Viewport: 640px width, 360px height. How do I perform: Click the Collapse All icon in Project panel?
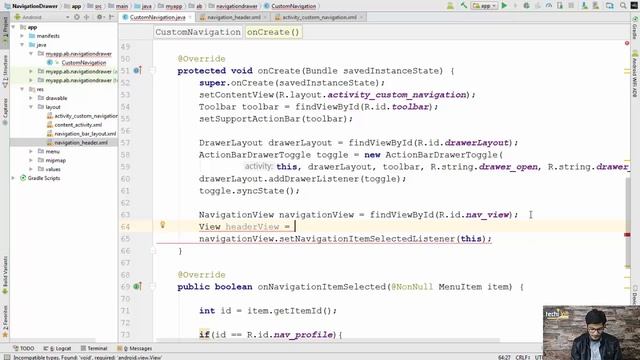coord(87,17)
